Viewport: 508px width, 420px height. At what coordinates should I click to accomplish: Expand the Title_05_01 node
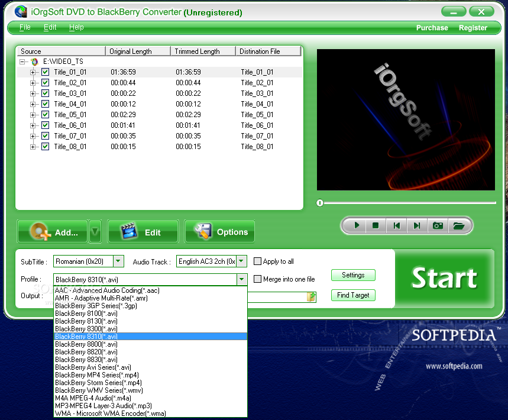point(33,115)
